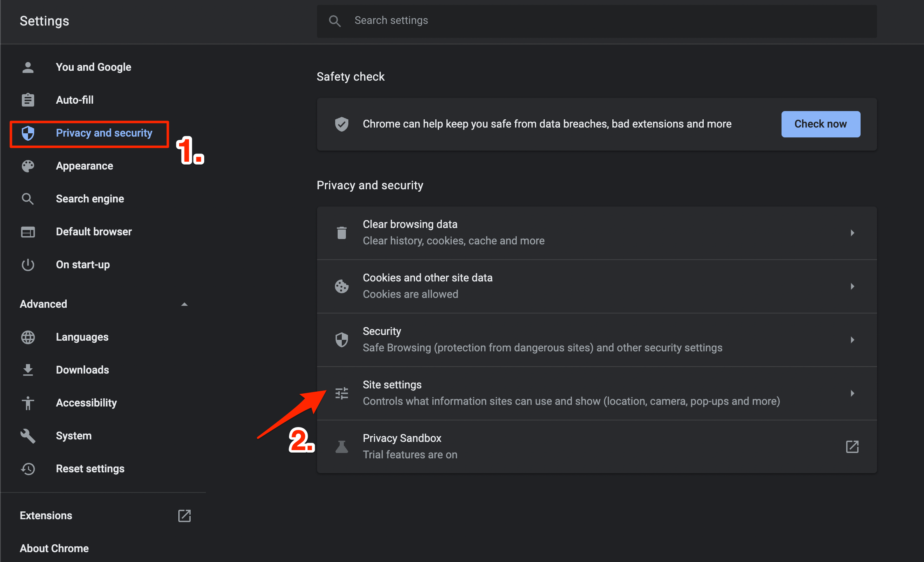
Task: Click the Check now button
Action: tap(821, 124)
